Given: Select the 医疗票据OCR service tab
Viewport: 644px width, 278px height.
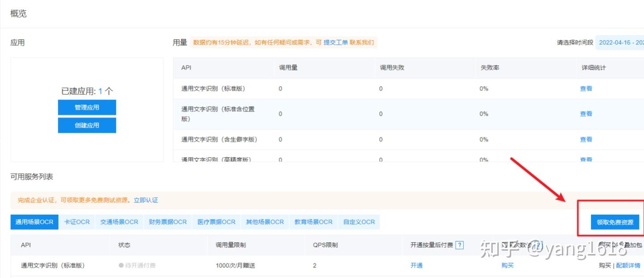Looking at the screenshot, I should point(216,222).
